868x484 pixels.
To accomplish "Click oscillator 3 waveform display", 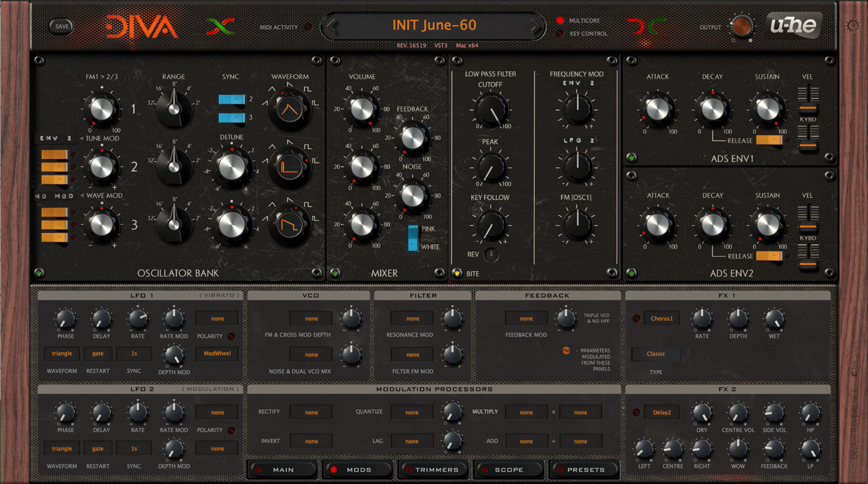I will click(290, 224).
